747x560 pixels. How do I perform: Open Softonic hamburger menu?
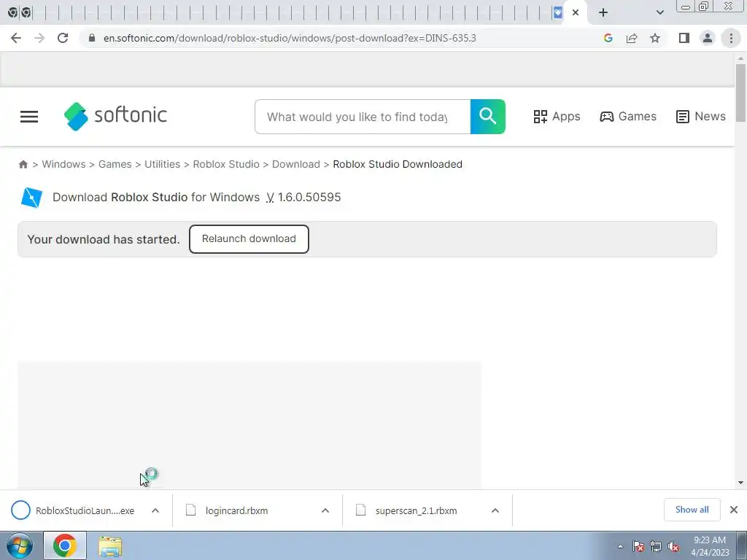[29, 117]
